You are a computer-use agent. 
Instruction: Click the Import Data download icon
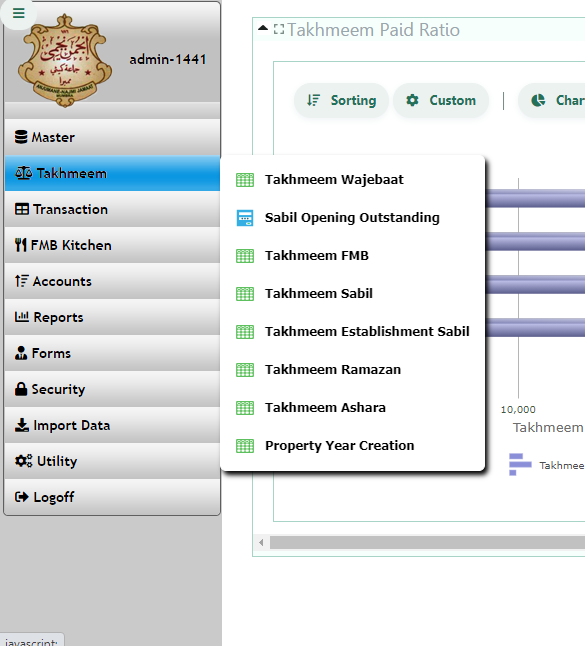click(21, 425)
